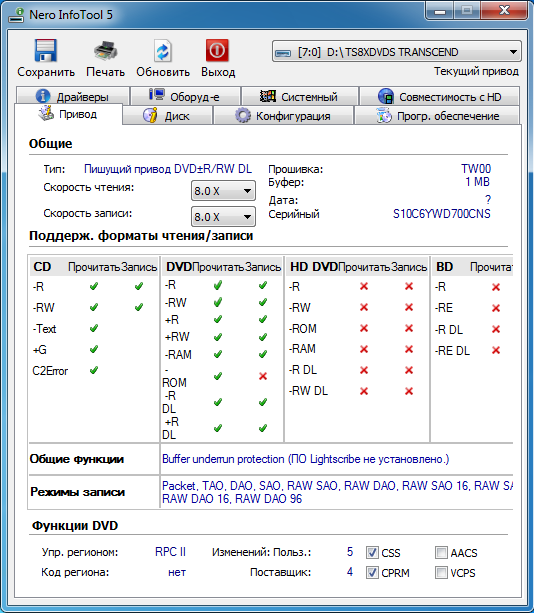Click the BD -RE read red cross
This screenshot has height=613, width=534.
[496, 308]
